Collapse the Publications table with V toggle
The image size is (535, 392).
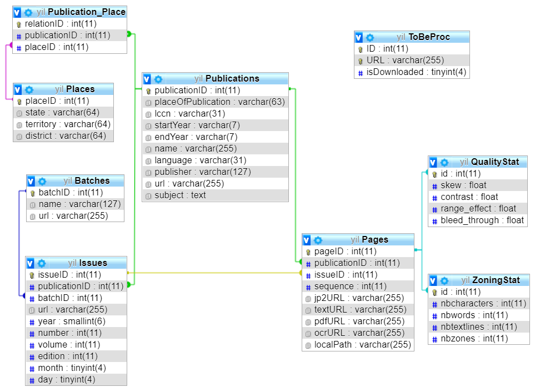point(147,79)
